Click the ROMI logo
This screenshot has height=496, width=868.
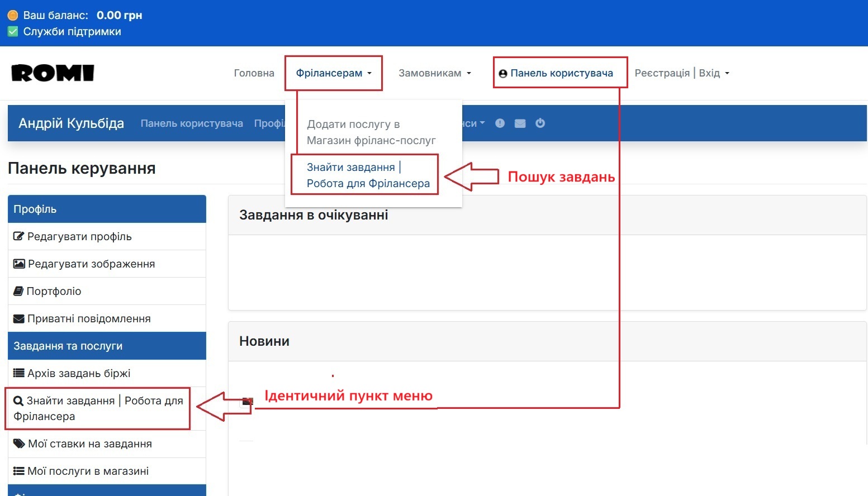pyautogui.click(x=52, y=73)
